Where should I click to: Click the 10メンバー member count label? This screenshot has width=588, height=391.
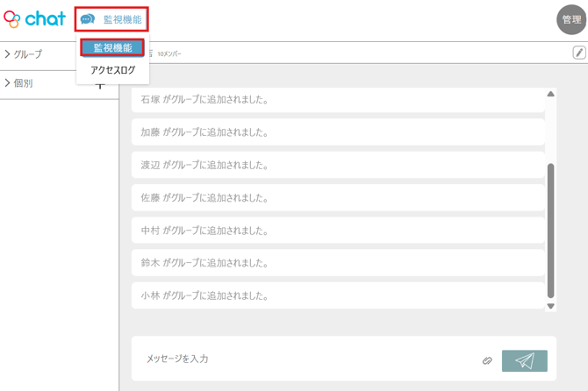coord(169,54)
